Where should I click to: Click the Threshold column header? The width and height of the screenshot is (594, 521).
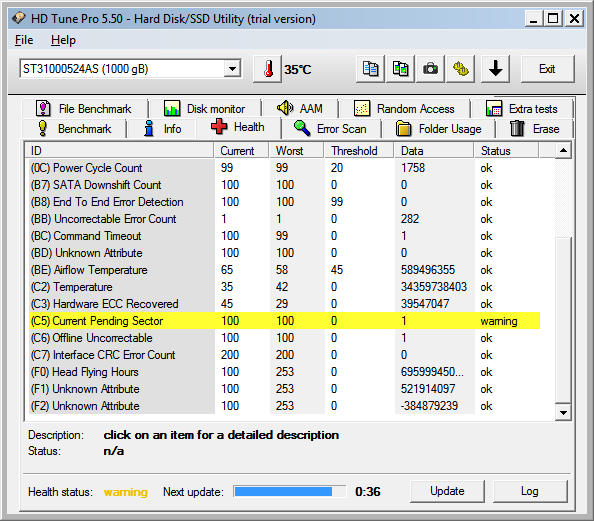(359, 151)
